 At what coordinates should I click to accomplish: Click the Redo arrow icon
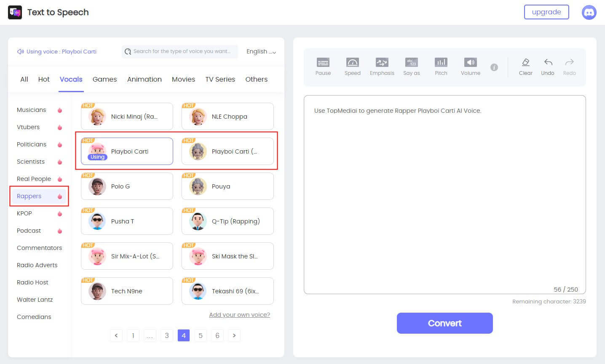pyautogui.click(x=569, y=62)
